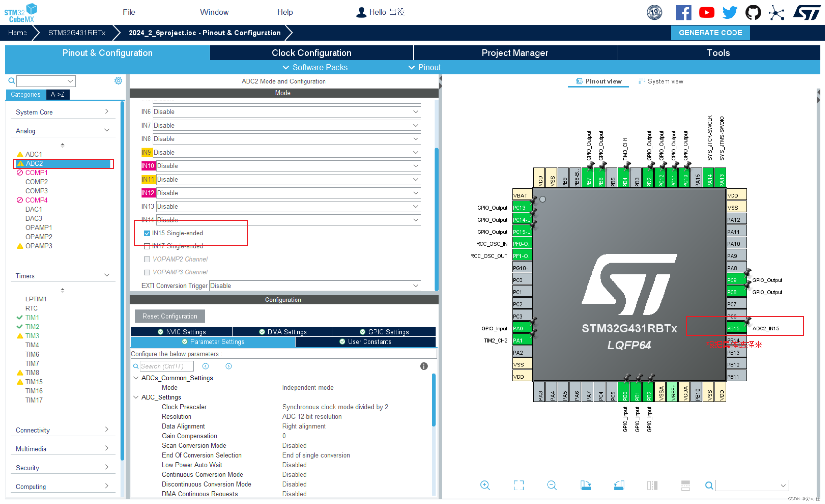Collapse the Analog category
The image size is (825, 504).
[x=63, y=131]
